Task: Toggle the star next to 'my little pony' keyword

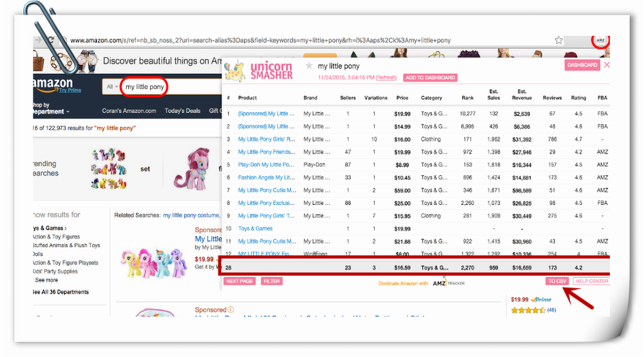Action: (309, 65)
